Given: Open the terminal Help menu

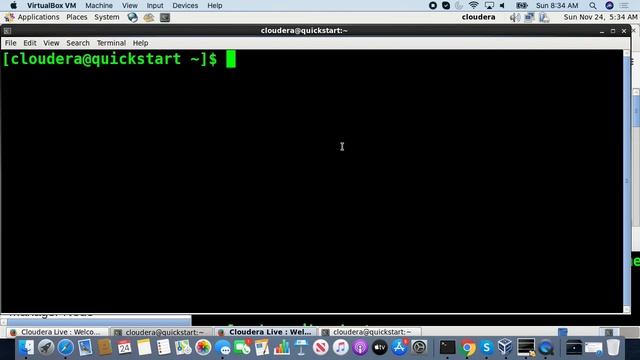Looking at the screenshot, I should click(140, 43).
